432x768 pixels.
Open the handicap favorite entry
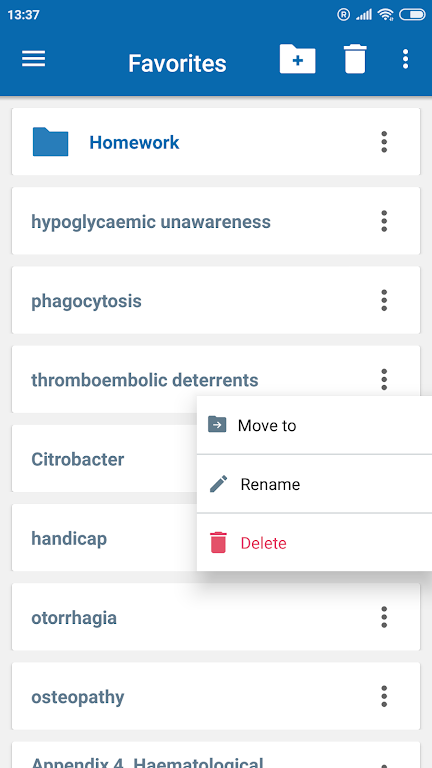pos(69,539)
